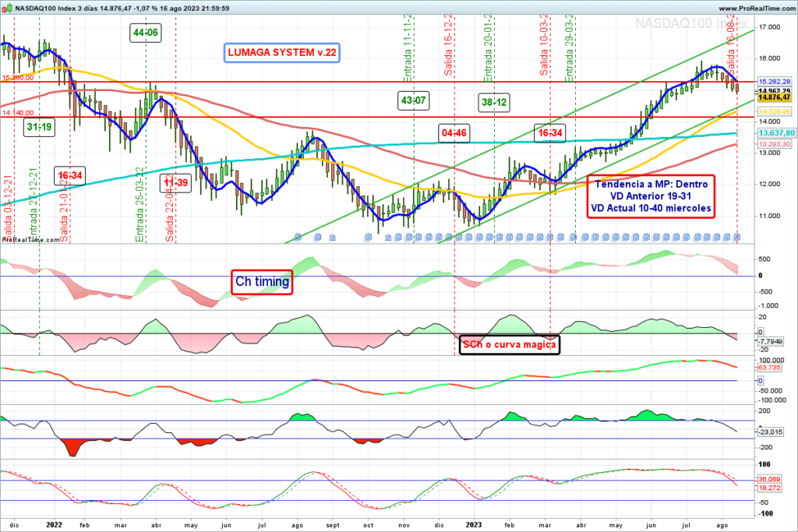Select the Salida 16-12 vertical label
Image resolution: width=798 pixels, height=532 pixels.
tap(448, 45)
